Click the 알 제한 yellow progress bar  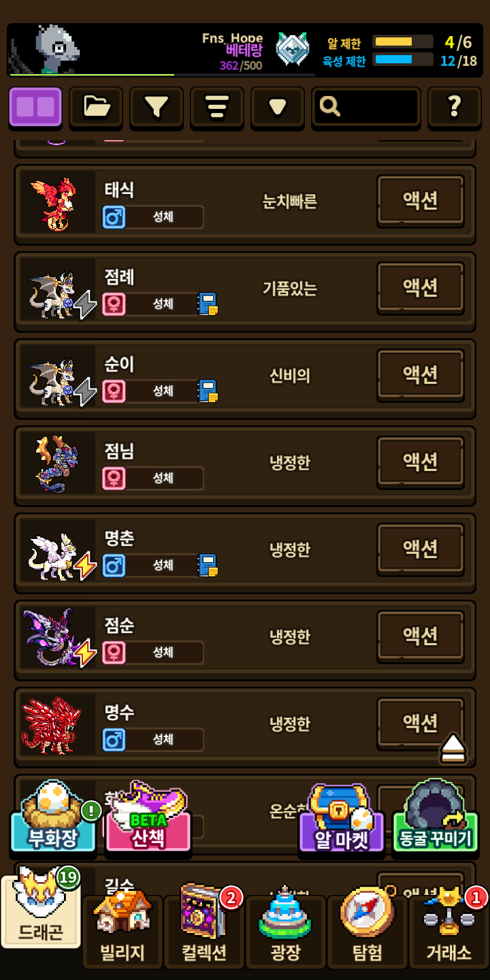click(x=403, y=42)
